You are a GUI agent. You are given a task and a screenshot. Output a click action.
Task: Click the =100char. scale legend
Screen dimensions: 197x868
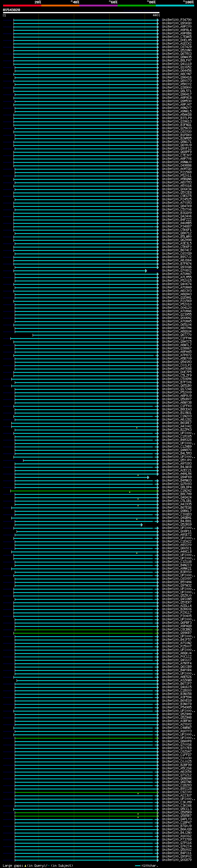(146, 865)
